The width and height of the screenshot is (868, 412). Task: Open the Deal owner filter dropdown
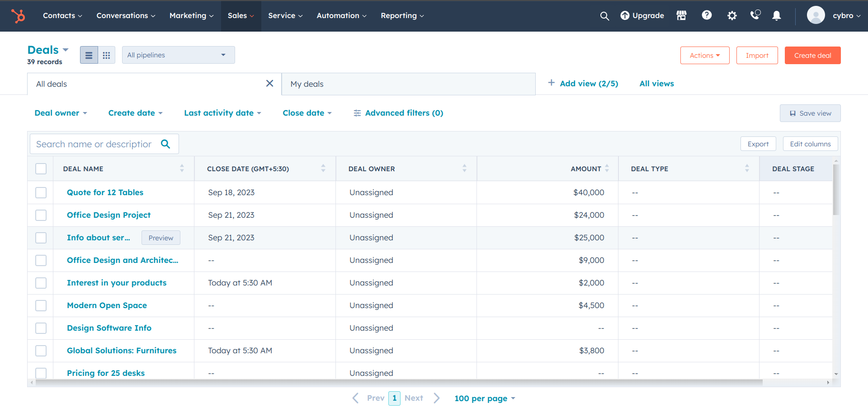pos(61,113)
